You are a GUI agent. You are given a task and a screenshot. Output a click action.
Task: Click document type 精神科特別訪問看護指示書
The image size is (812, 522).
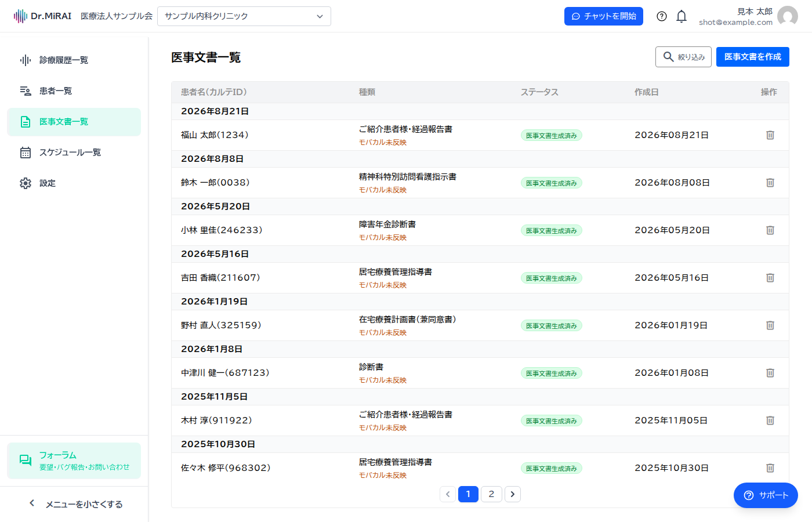pyautogui.click(x=408, y=177)
